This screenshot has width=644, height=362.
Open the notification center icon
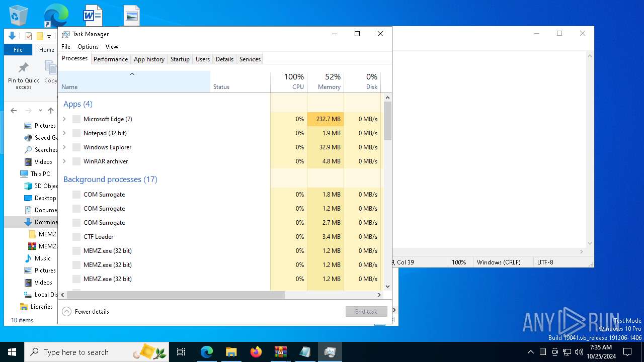pos(627,352)
